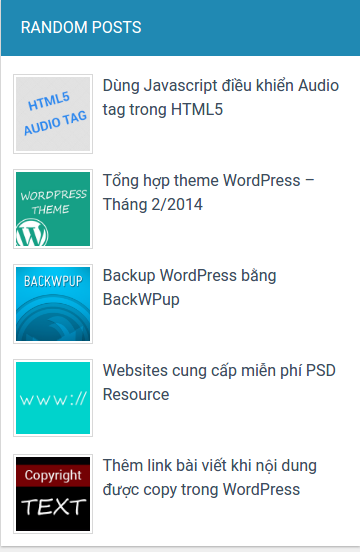Open the green WordPress Theme thumbnail
This screenshot has height=552, width=360.
pos(53,209)
